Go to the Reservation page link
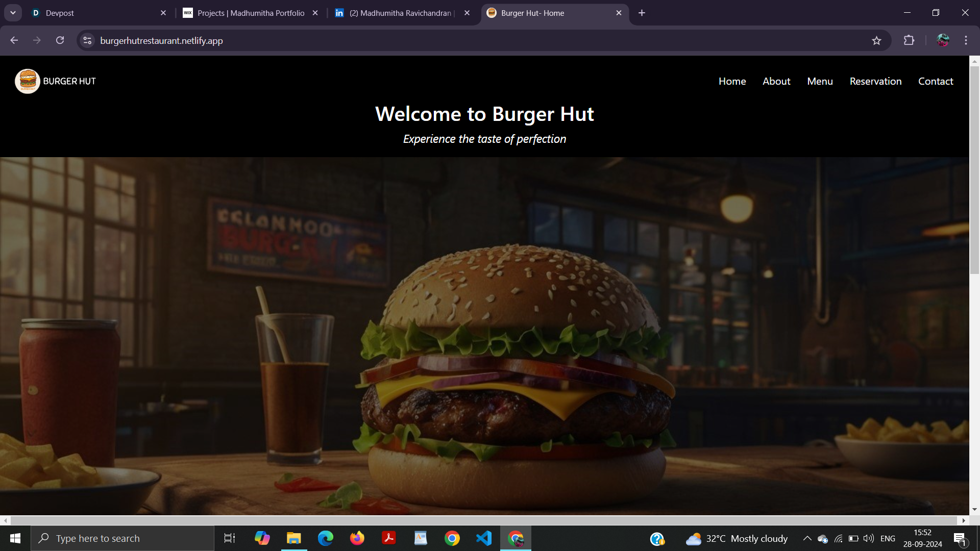The image size is (980, 551). [x=875, y=81]
